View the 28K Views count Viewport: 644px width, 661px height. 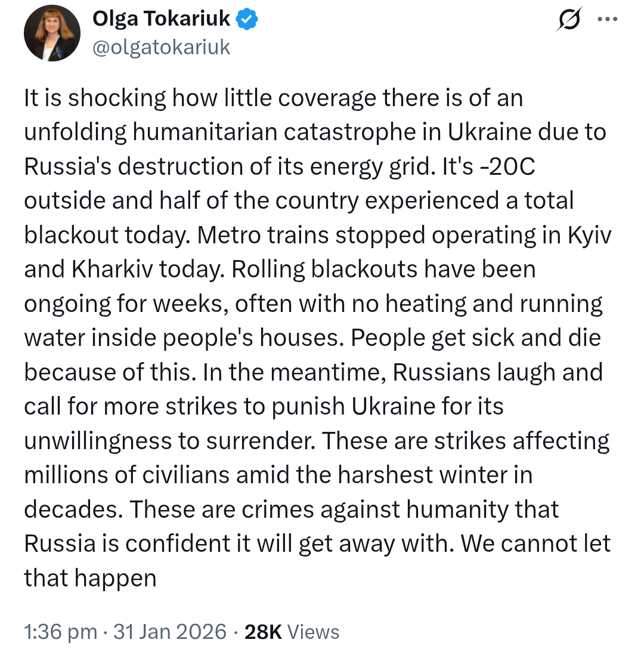(x=292, y=632)
